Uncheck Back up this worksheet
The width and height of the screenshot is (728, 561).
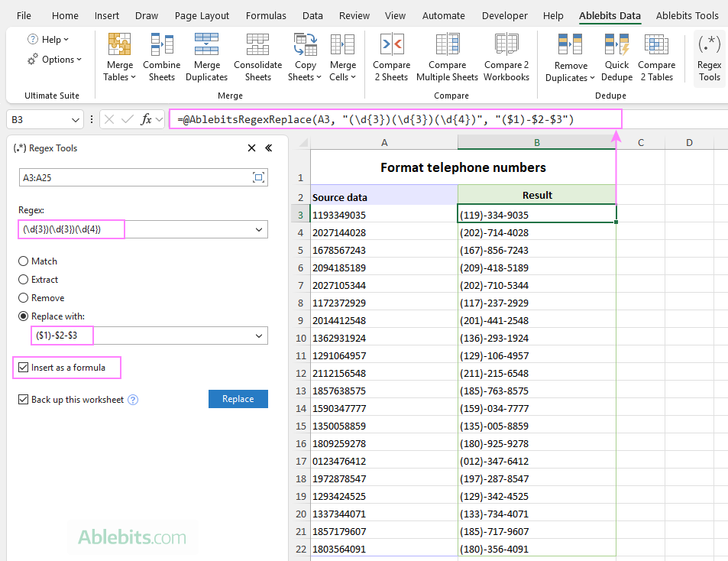[23, 400]
